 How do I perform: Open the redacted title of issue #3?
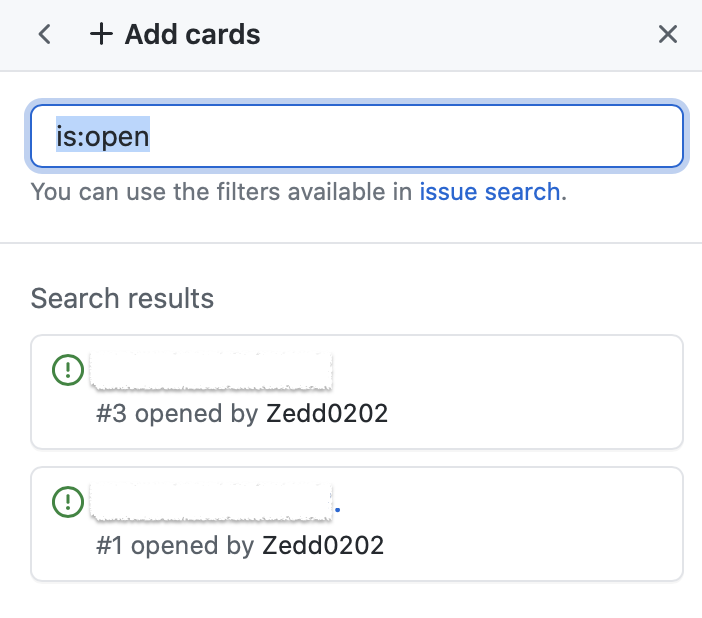click(x=211, y=371)
